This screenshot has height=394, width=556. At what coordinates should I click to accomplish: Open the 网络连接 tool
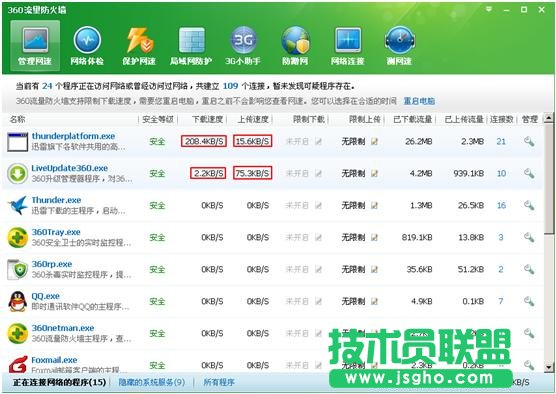348,45
